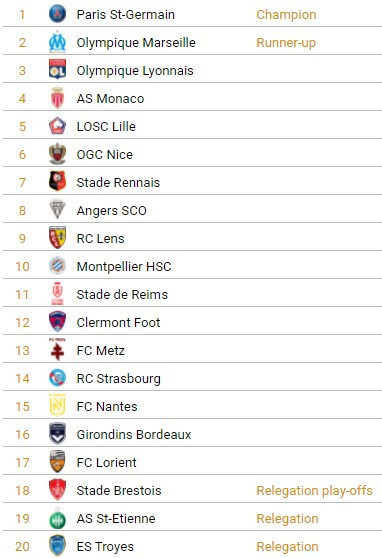
Task: Click the Olympique Marseille logo
Action: tap(57, 42)
